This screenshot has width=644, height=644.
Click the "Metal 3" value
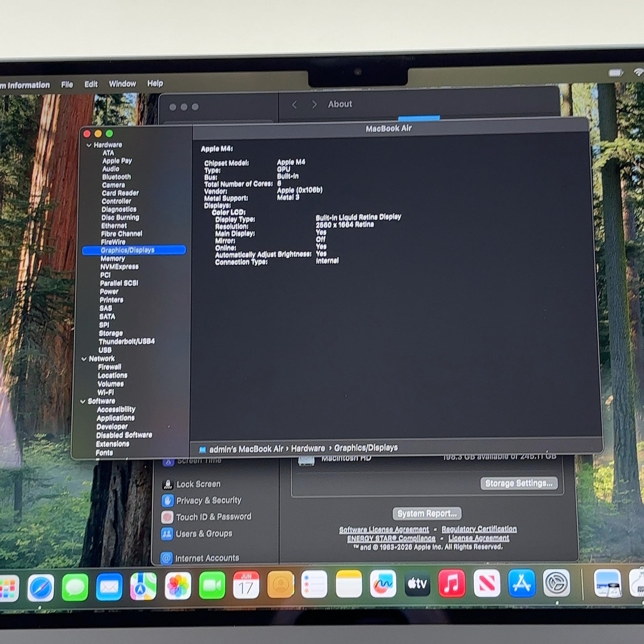coord(288,197)
